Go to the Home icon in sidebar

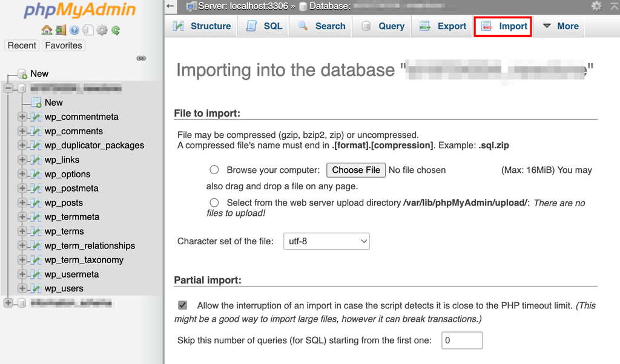pos(47,30)
